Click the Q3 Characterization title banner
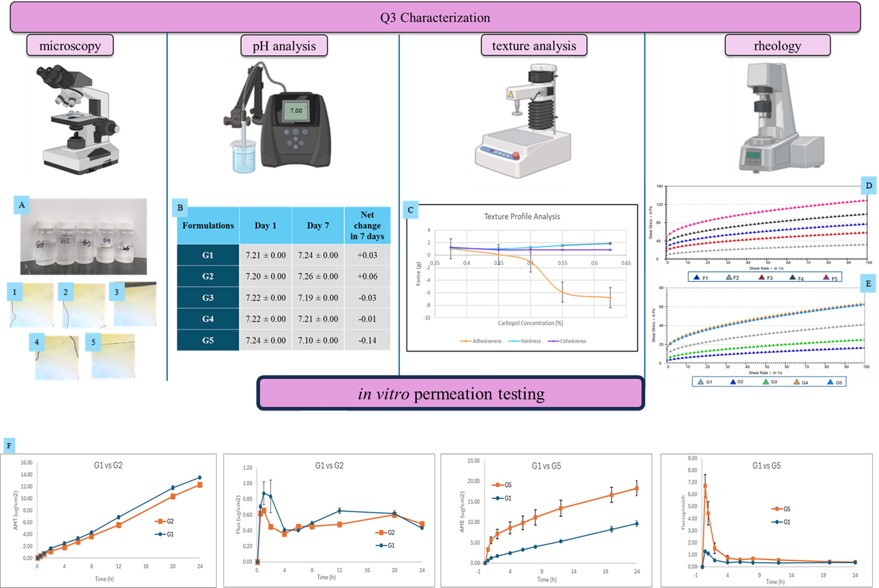 [435, 17]
